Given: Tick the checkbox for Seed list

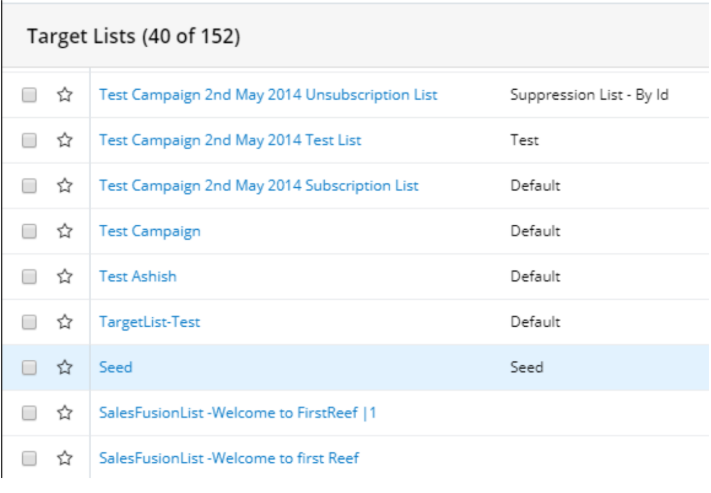Looking at the screenshot, I should [x=29, y=368].
